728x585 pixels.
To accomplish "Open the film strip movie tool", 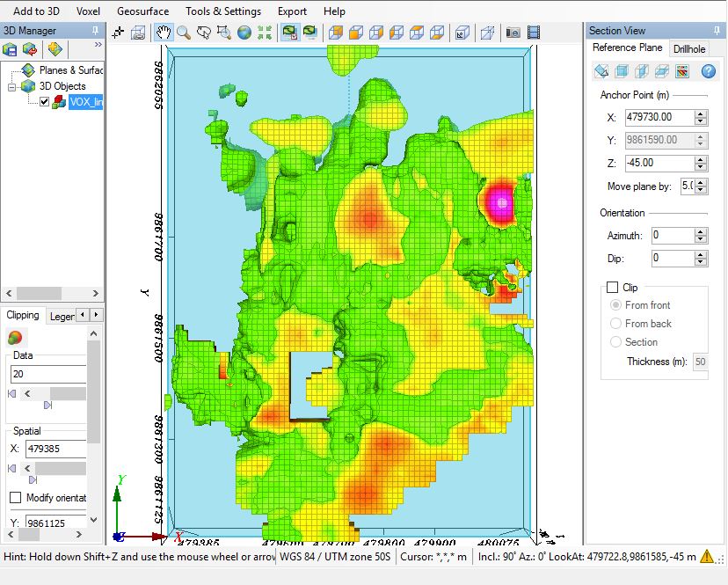I will (533, 33).
